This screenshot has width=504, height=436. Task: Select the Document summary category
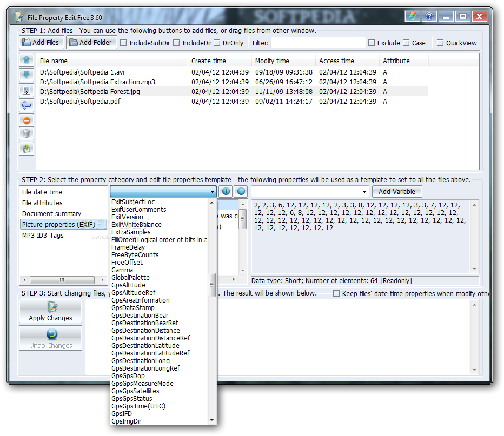point(51,214)
